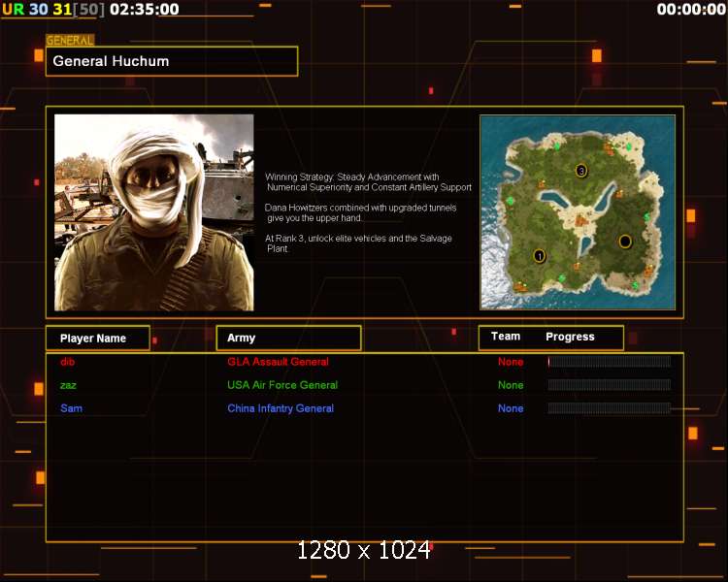Select player zaz in the list
This screenshot has width=728, height=582.
(68, 385)
